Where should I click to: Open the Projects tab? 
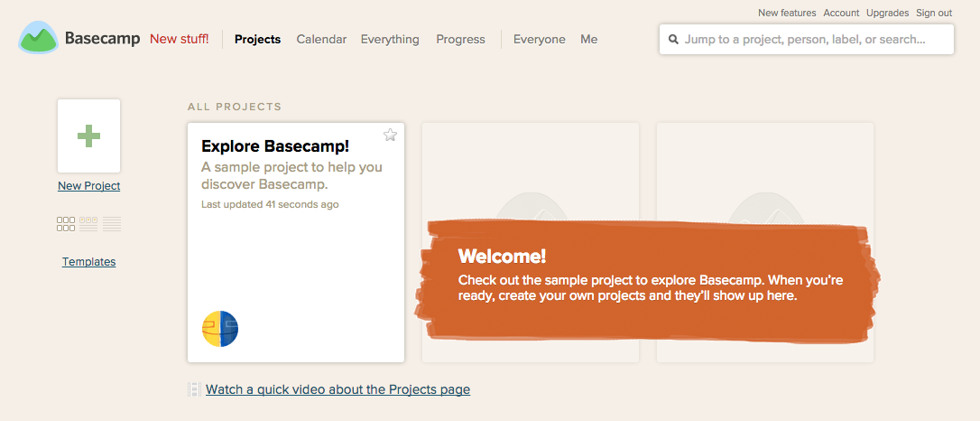257,40
